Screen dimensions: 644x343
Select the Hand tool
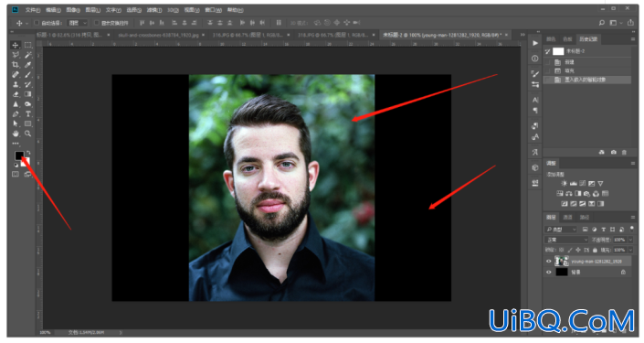click(16, 134)
